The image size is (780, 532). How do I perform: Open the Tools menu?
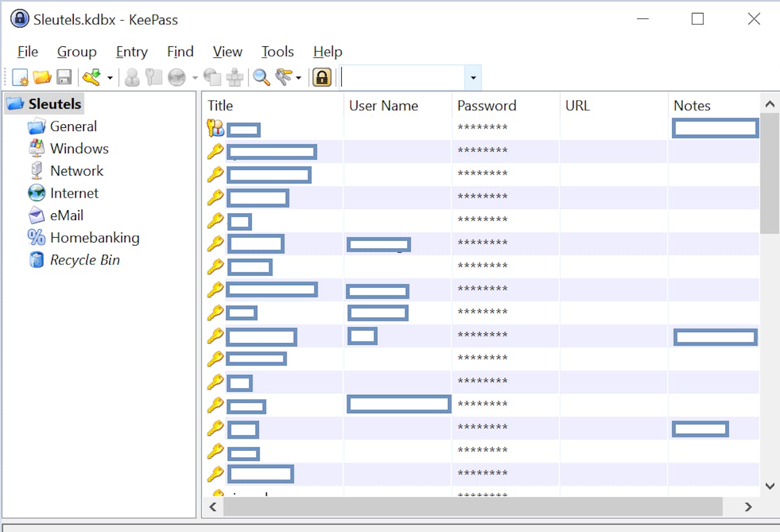coord(277,52)
